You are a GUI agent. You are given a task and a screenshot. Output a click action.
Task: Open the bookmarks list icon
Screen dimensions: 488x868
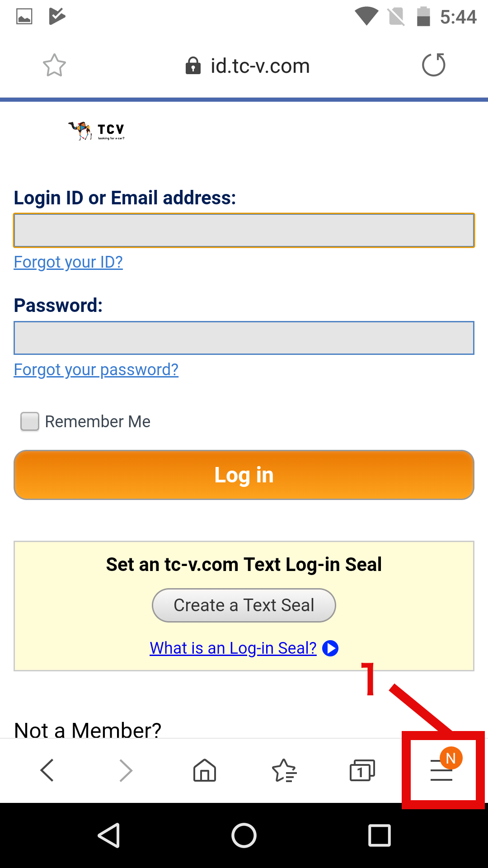click(284, 770)
